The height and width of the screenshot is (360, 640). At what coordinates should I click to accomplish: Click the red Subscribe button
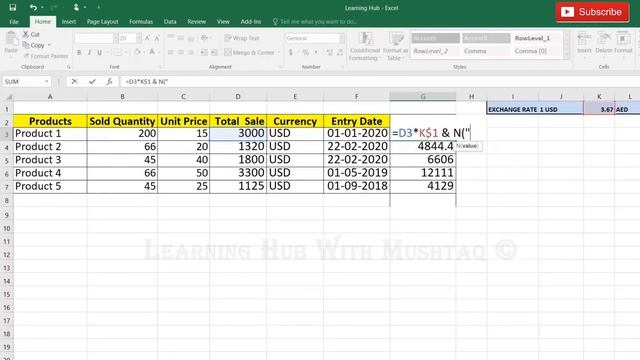coord(592,12)
